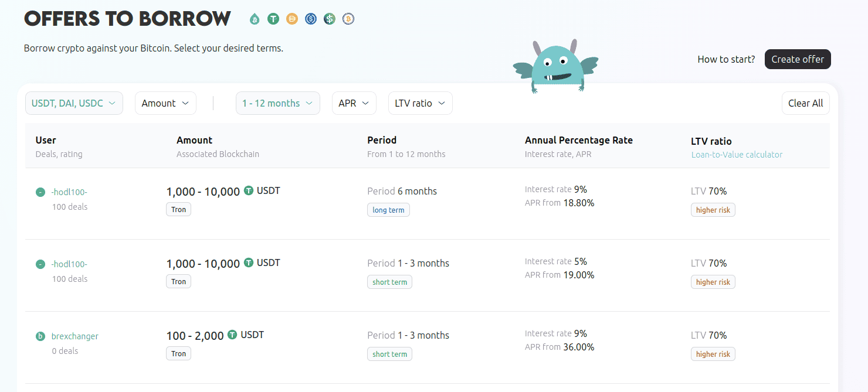Click the Clear All filters button
Screen dimensions: 868x392
[x=805, y=103]
